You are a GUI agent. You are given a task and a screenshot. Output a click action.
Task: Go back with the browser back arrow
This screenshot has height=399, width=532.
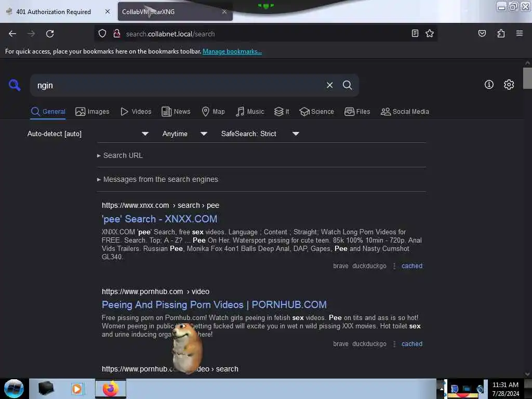12,34
